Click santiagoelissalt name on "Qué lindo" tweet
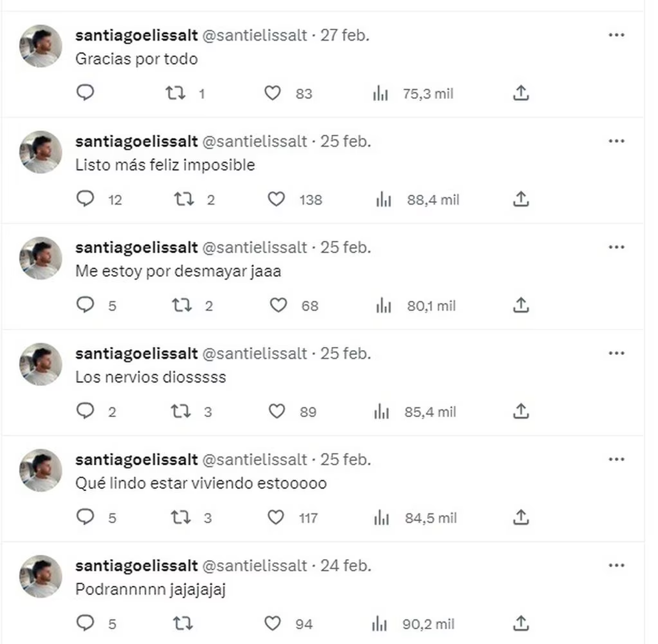 point(136,459)
